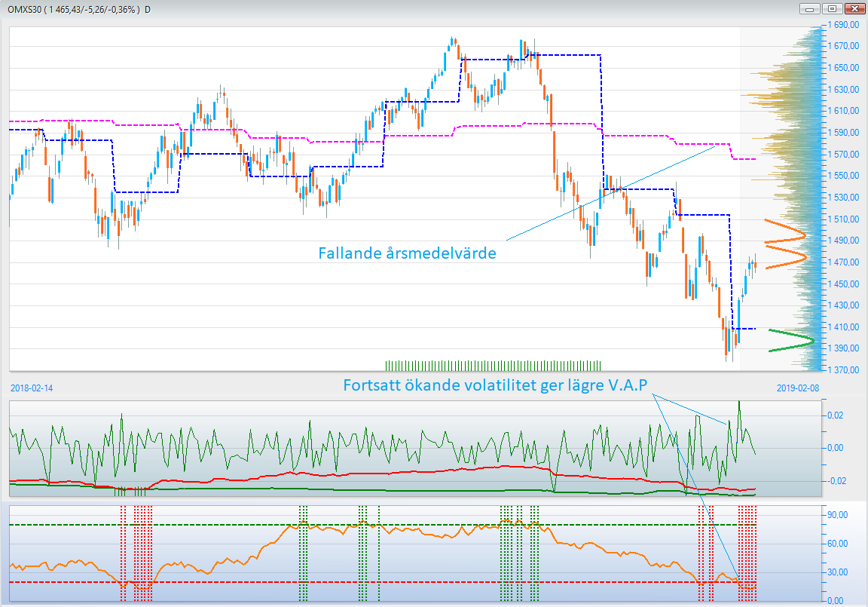Click the OMXS30 chart title text
Screen dimensions: 868x607
click(79, 9)
